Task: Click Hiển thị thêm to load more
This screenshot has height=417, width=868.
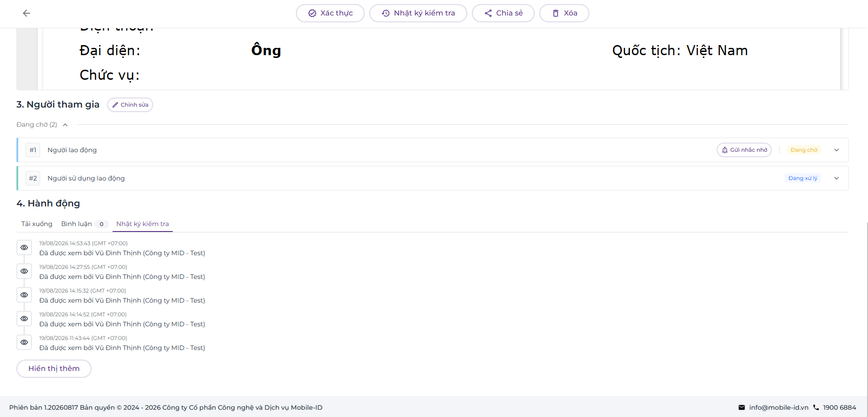Action: (54, 369)
